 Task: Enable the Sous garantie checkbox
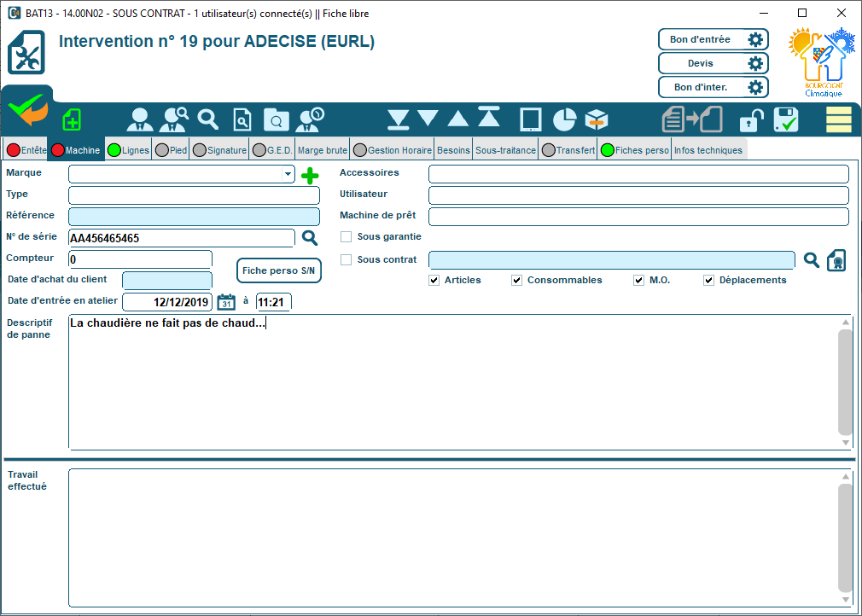[x=347, y=237]
